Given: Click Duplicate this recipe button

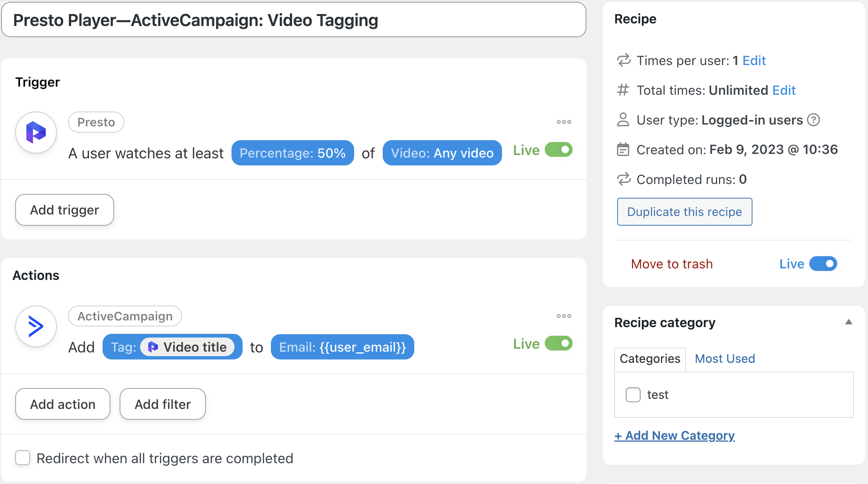Looking at the screenshot, I should pos(684,212).
